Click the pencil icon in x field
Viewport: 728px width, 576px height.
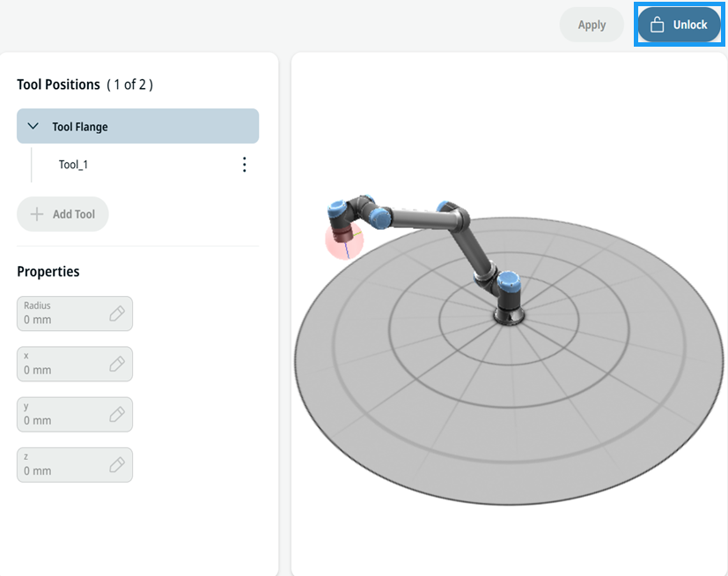117,364
